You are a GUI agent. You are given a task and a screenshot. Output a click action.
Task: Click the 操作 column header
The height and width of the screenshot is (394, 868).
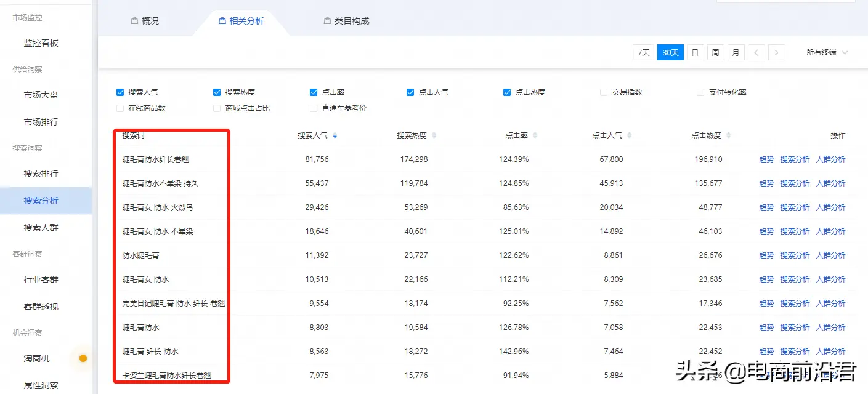pyautogui.click(x=838, y=135)
